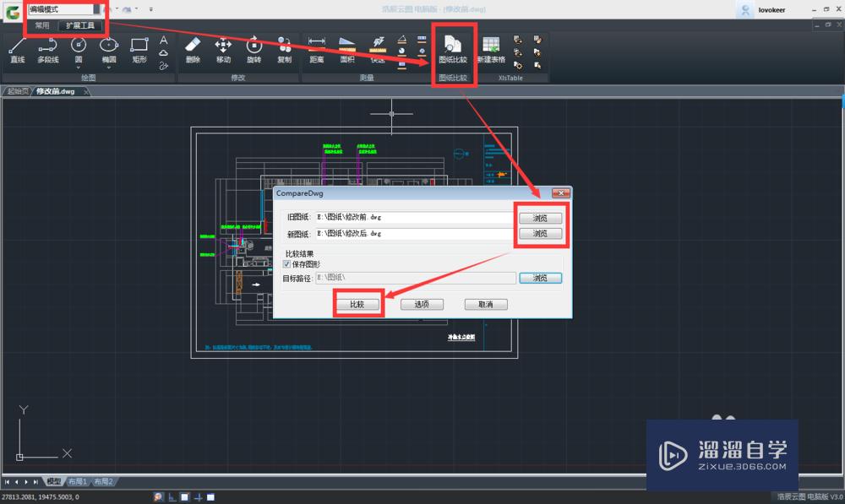Image resolution: width=845 pixels, height=504 pixels.
Task: Toggle the magnifier snap icon in status bar
Action: [158, 497]
